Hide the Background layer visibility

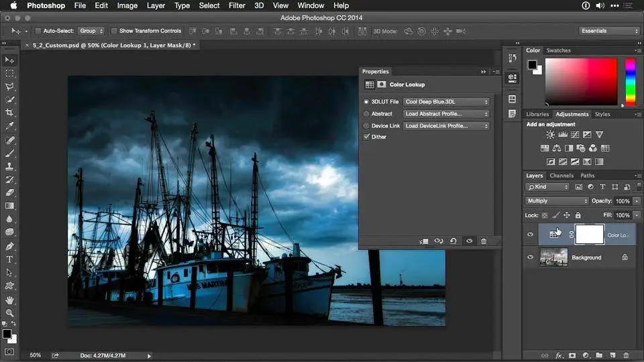coord(531,257)
